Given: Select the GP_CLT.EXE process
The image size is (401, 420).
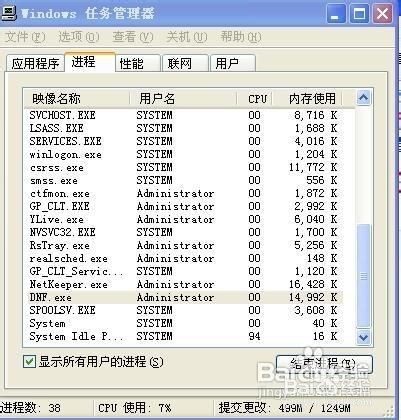Looking at the screenshot, I should (x=183, y=206).
